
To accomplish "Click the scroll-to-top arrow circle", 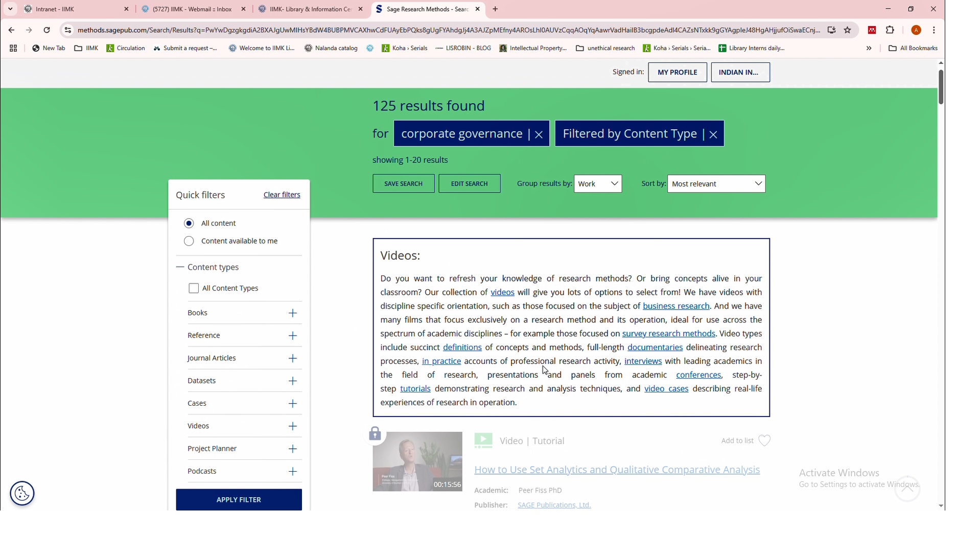I will pos(907,489).
